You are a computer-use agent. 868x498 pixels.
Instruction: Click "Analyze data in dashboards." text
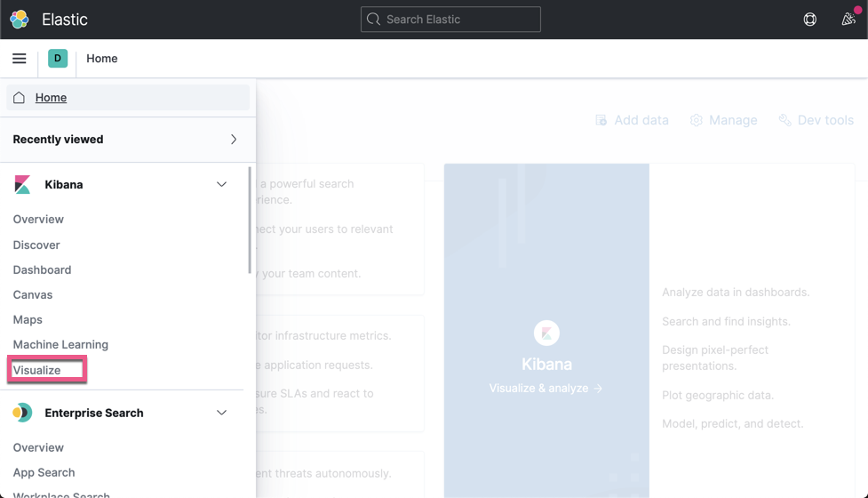[736, 292]
